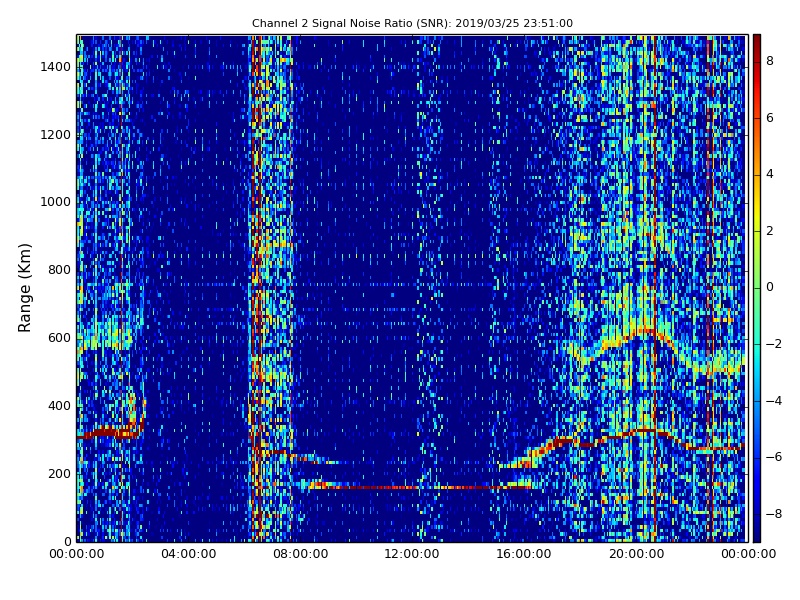This screenshot has width=800, height=600.
Task: Click the 1200 range tick label
Action: (x=56, y=135)
